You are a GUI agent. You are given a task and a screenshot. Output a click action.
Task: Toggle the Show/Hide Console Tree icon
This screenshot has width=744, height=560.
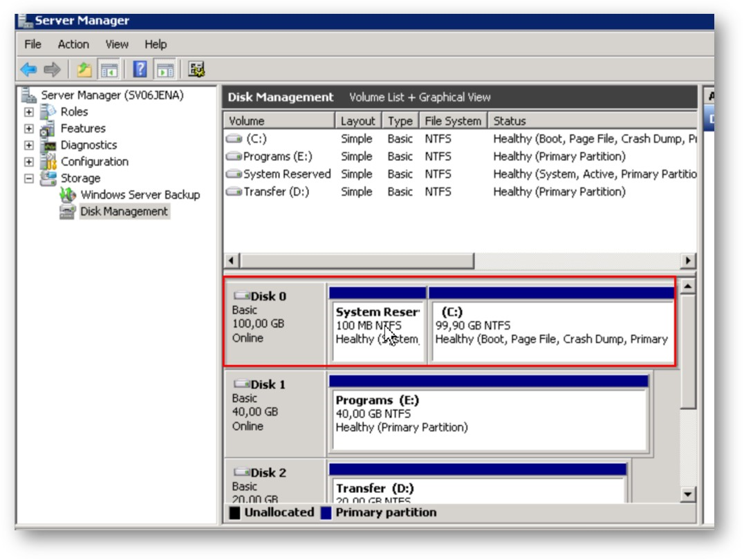(109, 70)
